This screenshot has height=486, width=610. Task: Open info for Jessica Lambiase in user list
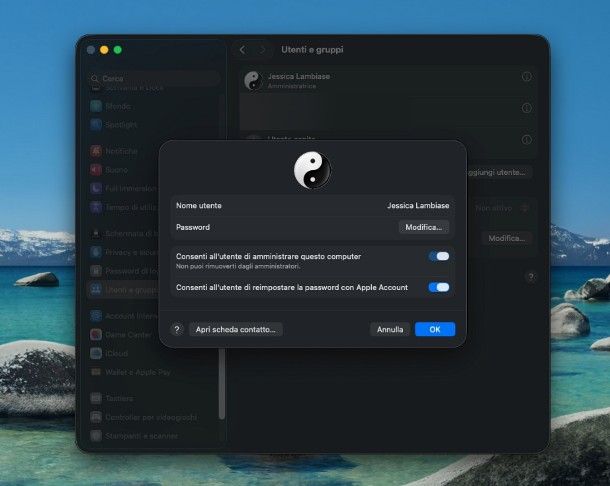(x=526, y=77)
